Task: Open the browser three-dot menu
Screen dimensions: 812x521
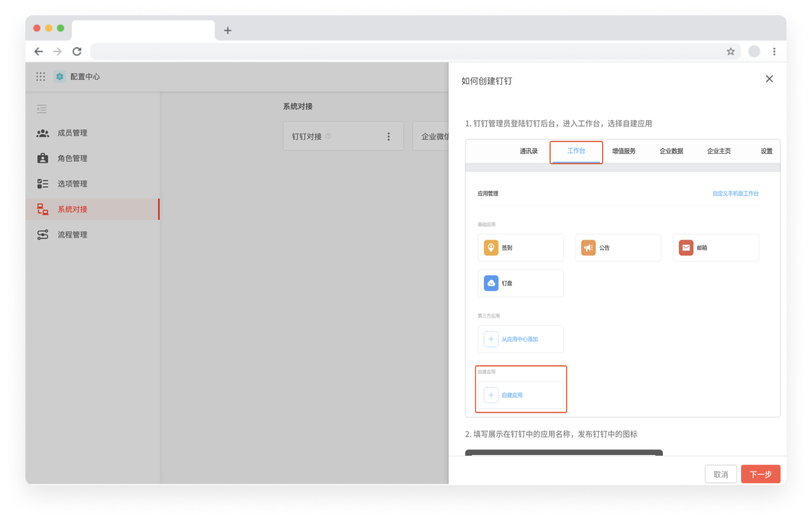Action: click(774, 51)
